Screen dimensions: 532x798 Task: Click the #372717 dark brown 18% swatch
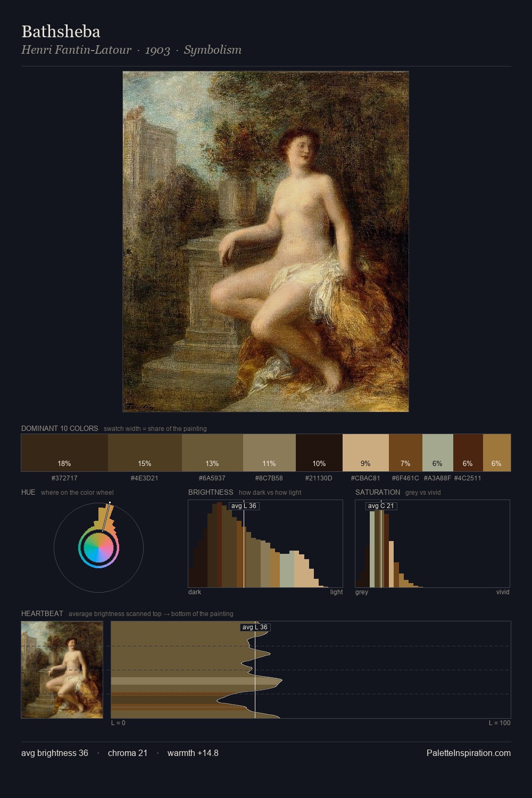(64, 453)
